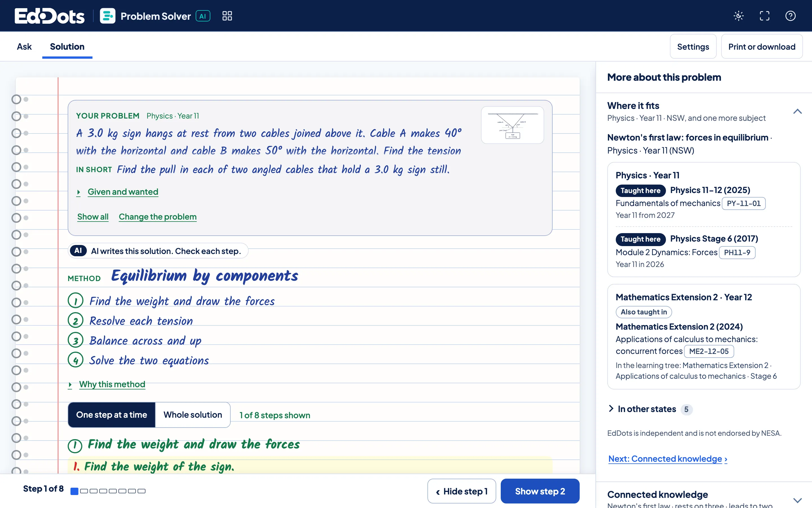
Task: Click Show step 2 button
Action: coord(540,491)
